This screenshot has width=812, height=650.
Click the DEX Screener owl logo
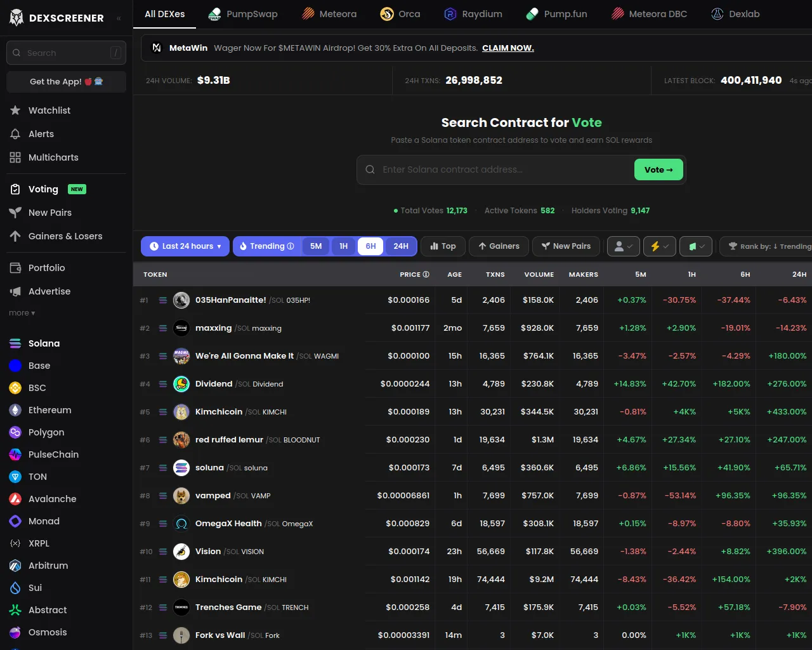(x=16, y=17)
